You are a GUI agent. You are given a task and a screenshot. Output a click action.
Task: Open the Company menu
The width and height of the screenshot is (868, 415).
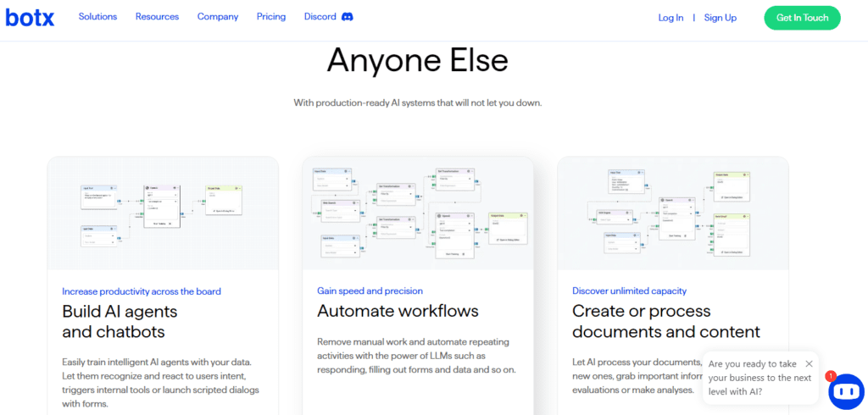click(x=218, y=17)
